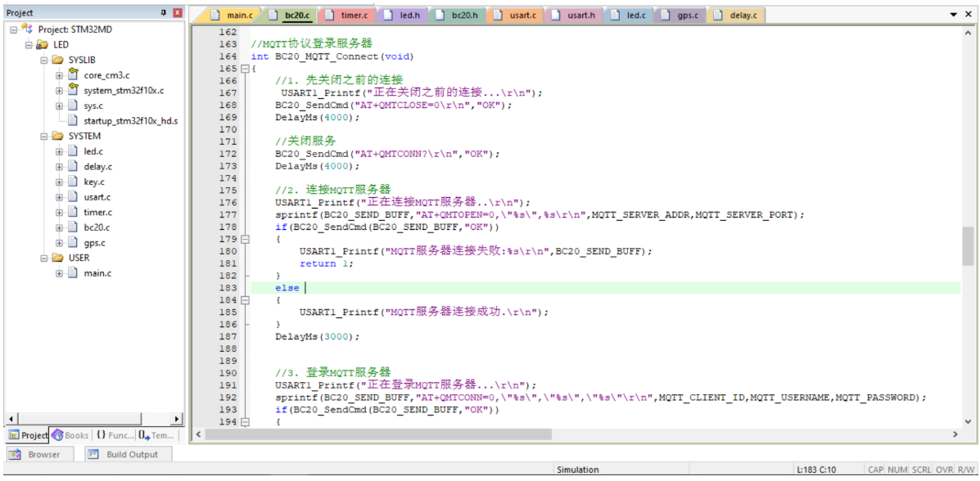Select the active bc20.c editor tab
The height and width of the screenshot is (481, 980).
pos(290,15)
